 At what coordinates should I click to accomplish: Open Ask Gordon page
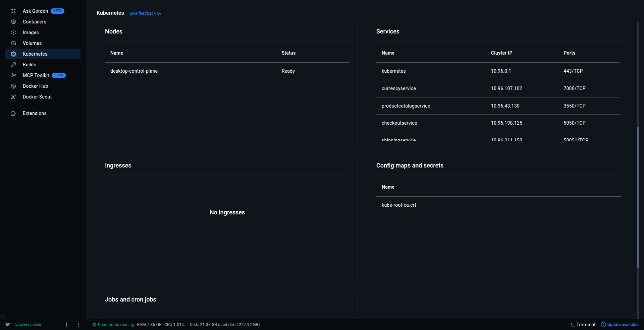43,11
